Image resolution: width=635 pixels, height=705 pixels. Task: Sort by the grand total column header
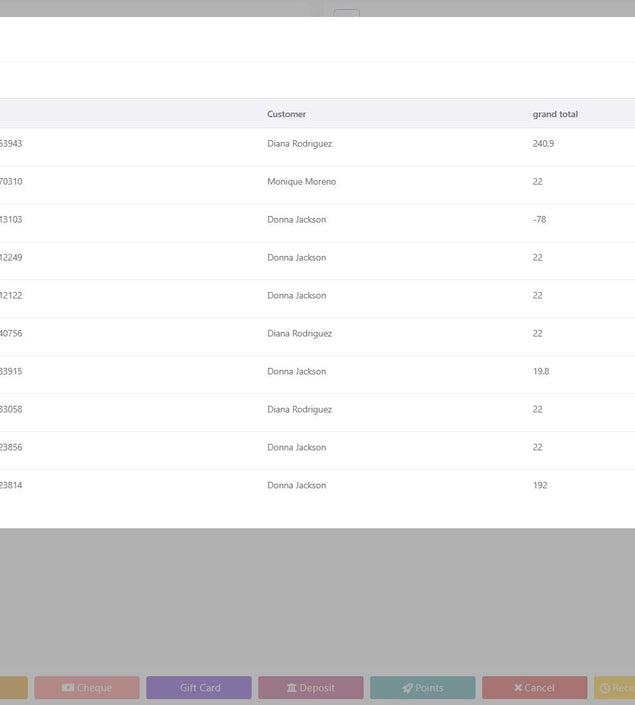(555, 114)
